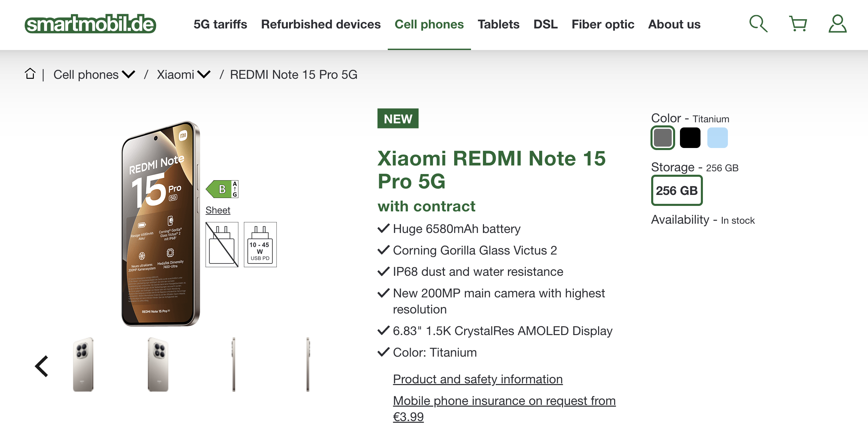This screenshot has width=868, height=444.
Task: Open the Product and safety information link
Action: (478, 379)
